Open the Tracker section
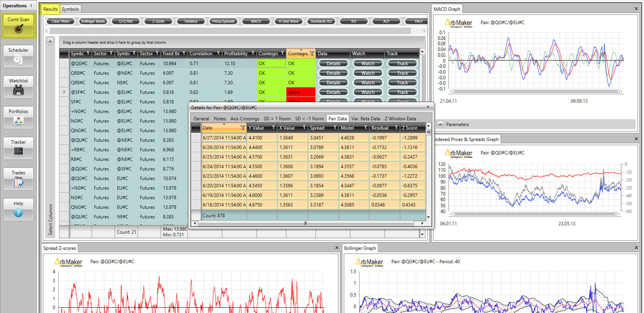Screen dimensions: 644x313 18,148
